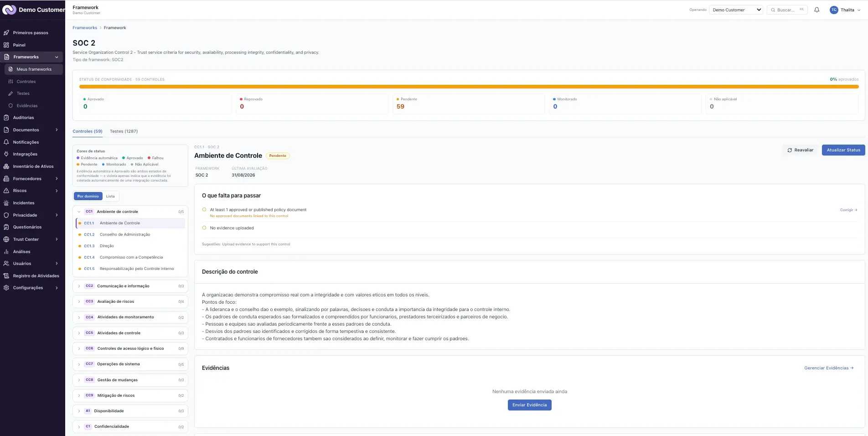Click the Integrações plug icon
Screen dimensions: 868x436
(6, 154)
